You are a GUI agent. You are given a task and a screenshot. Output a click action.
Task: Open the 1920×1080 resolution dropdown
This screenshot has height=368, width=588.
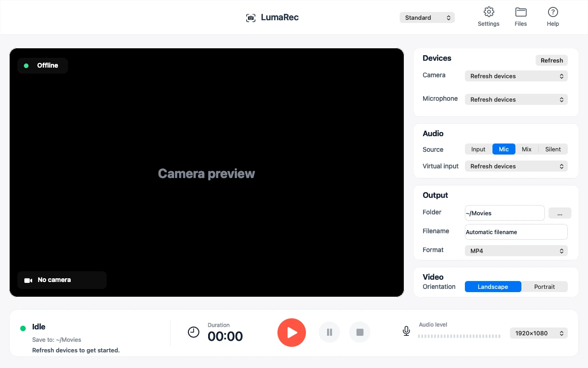pos(539,333)
